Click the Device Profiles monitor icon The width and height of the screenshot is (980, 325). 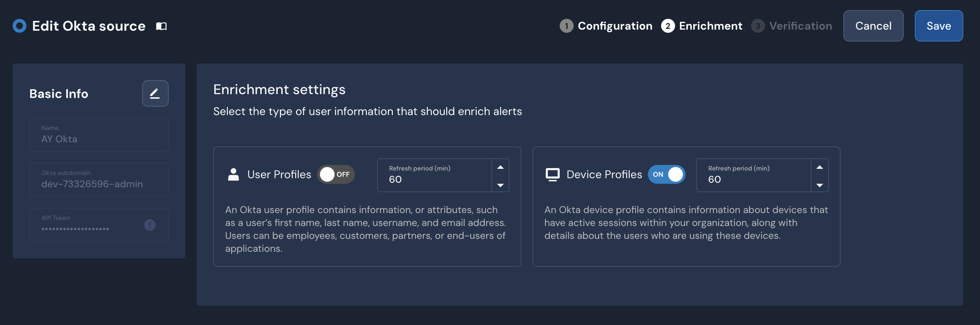(552, 174)
